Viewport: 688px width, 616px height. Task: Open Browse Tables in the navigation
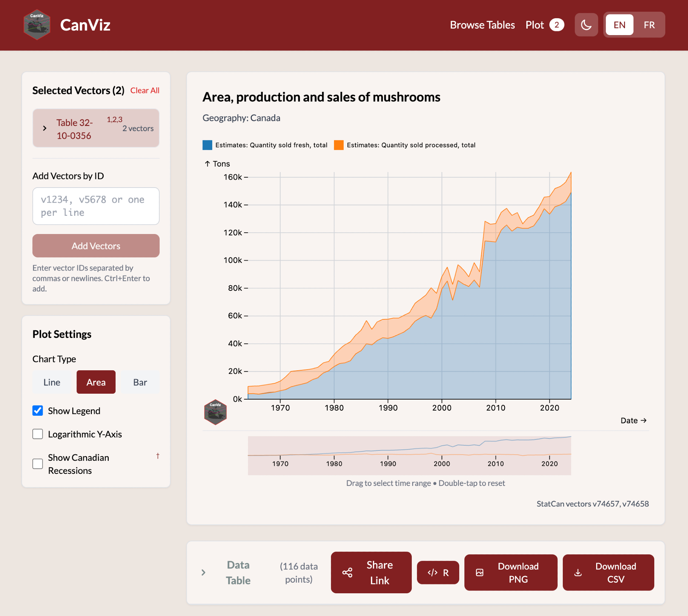482,25
